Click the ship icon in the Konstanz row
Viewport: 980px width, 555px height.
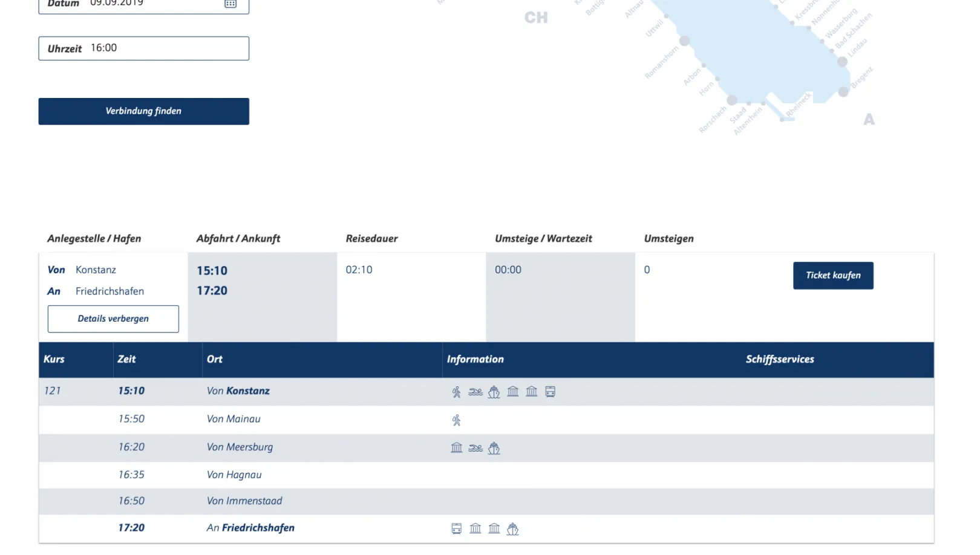494,392
